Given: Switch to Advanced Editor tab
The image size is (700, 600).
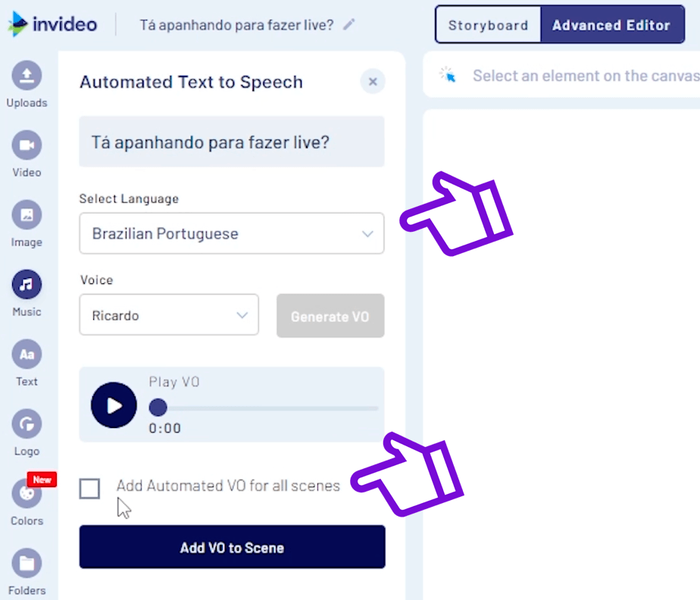Looking at the screenshot, I should click(x=611, y=25).
